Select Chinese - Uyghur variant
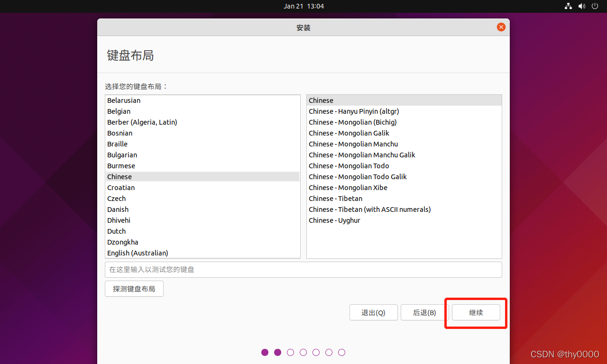The height and width of the screenshot is (364, 607). coord(404,220)
